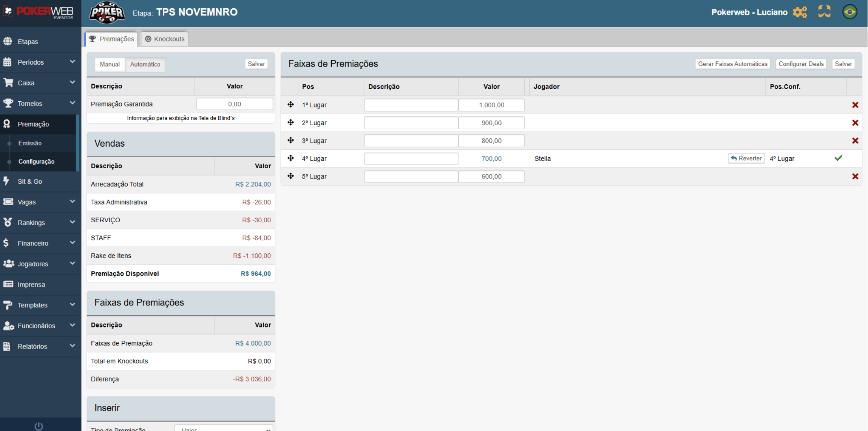Click the drag handle for 3º Lugar
The height and width of the screenshot is (431, 868).
pos(290,141)
